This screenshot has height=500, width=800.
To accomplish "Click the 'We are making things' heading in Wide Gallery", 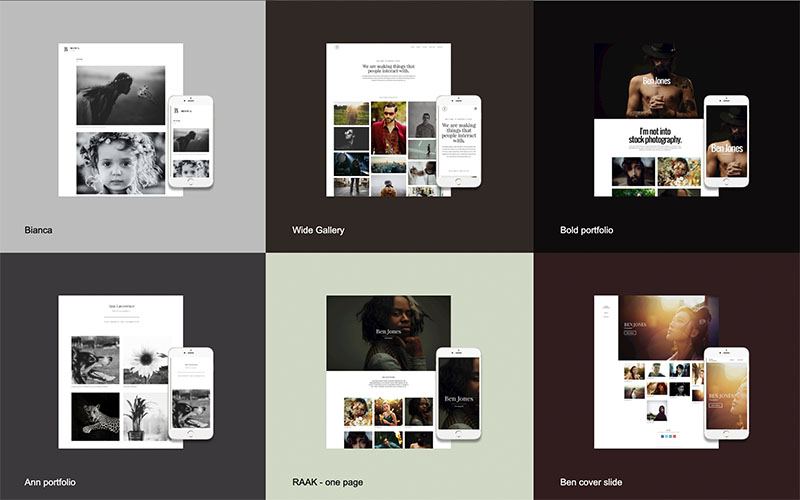I will click(388, 68).
